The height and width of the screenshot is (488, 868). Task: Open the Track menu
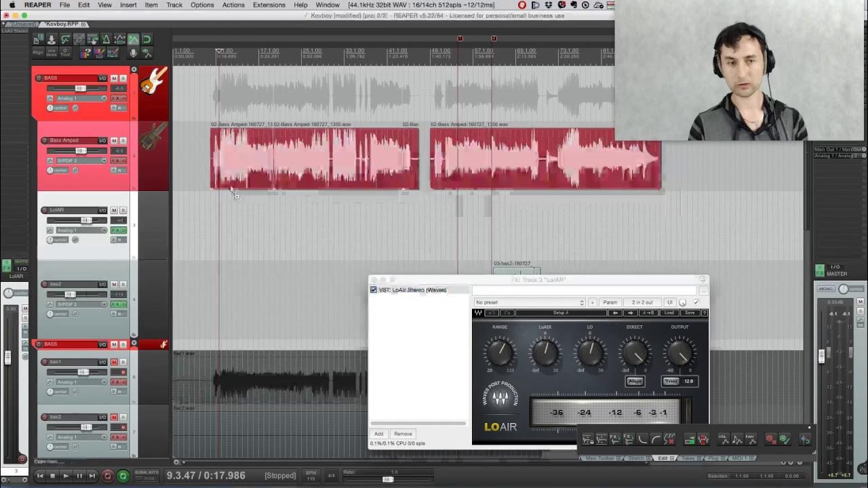click(174, 5)
